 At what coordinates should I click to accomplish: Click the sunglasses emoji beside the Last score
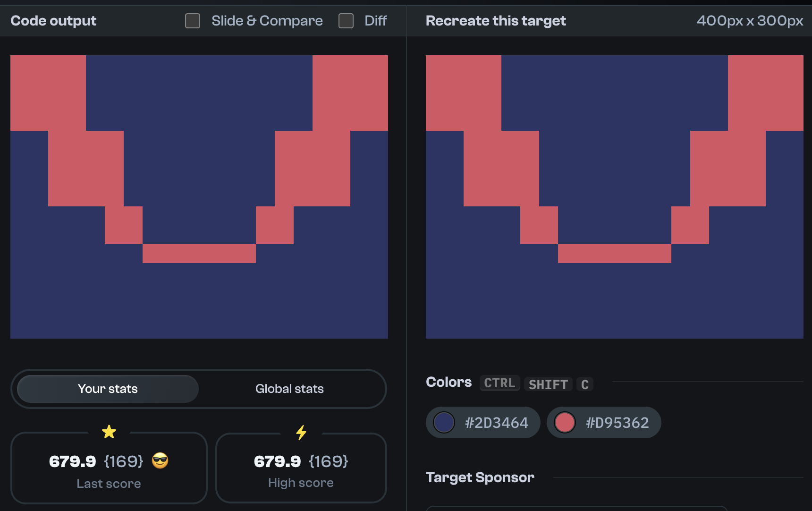point(160,461)
